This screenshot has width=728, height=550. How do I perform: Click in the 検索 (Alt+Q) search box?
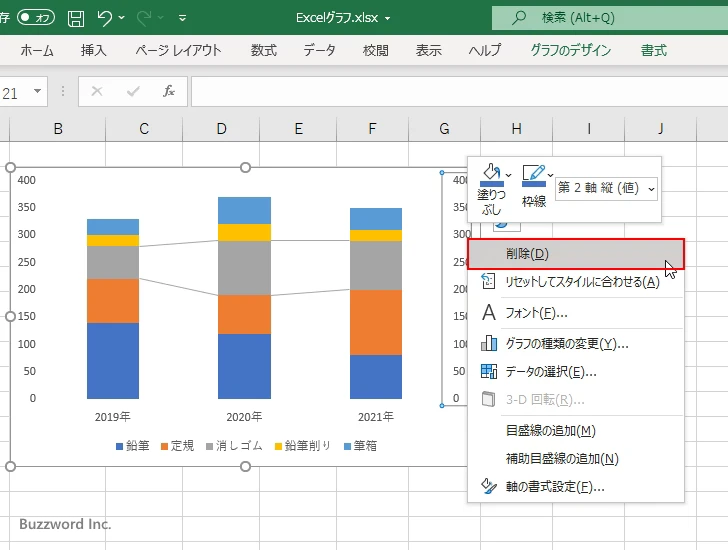tap(610, 18)
